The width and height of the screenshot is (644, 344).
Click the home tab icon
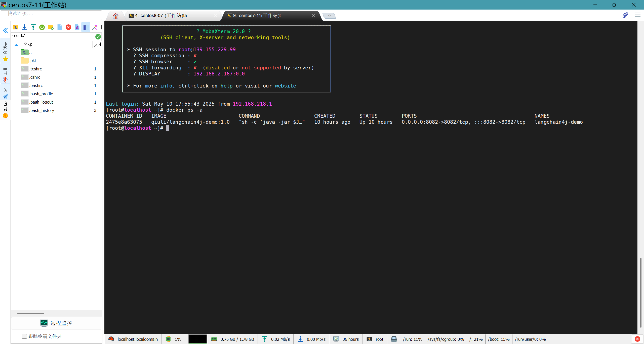116,16
